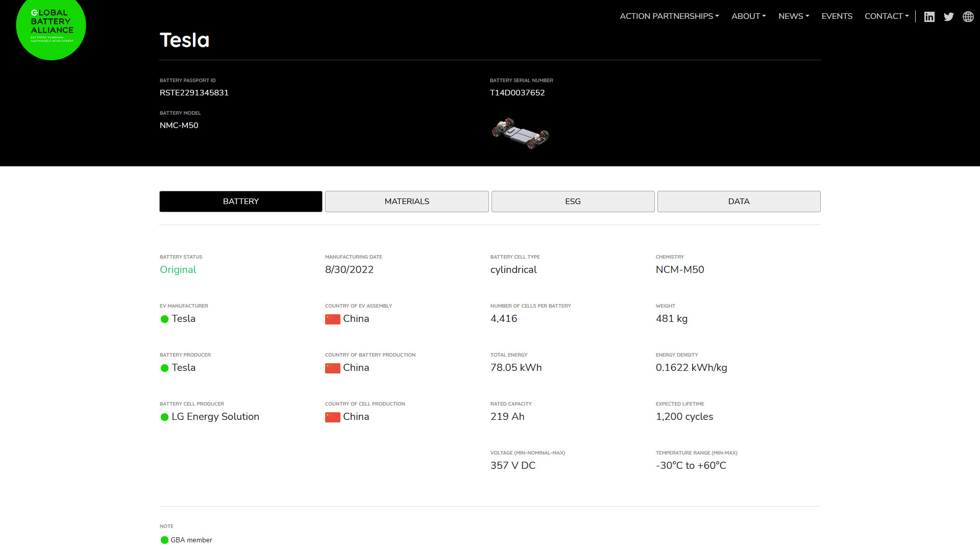980x551 pixels.
Task: Click temperature range -30°C to +60°C
Action: (x=691, y=466)
